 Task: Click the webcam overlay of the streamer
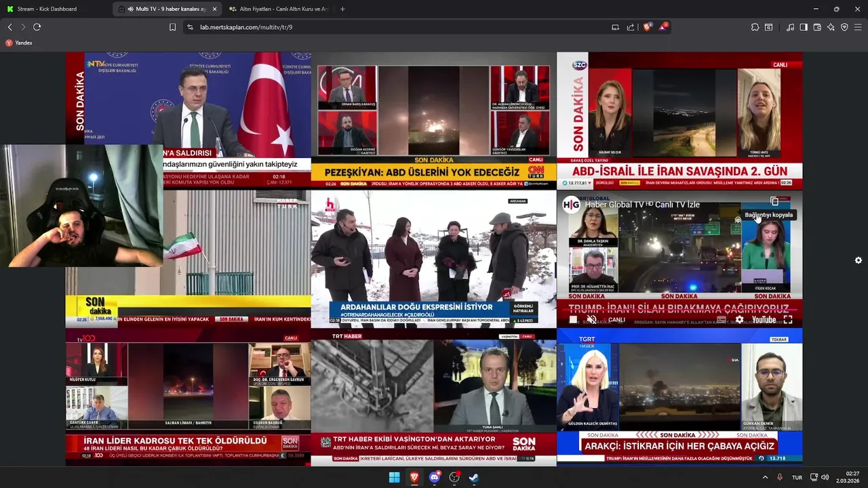(81, 206)
